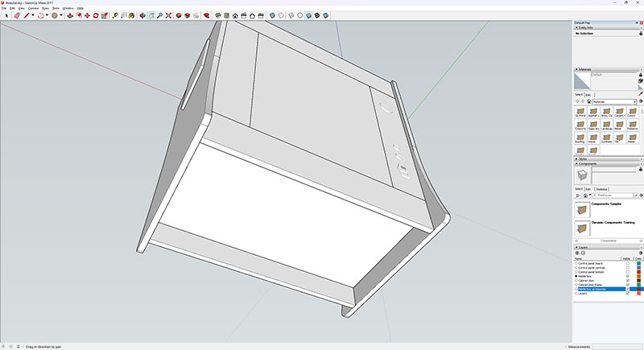Toggle visibility of Middle box accessories layer
The height and width of the screenshot is (350, 644).
[x=628, y=290]
